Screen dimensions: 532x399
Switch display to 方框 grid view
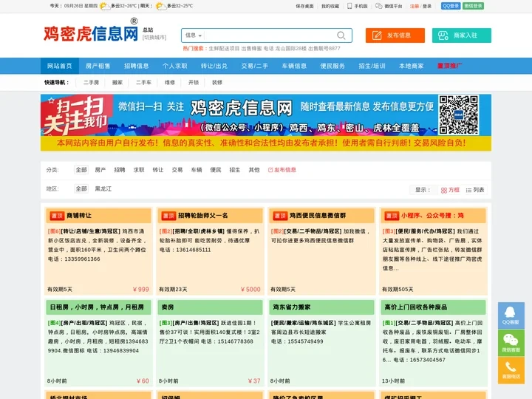coord(450,190)
